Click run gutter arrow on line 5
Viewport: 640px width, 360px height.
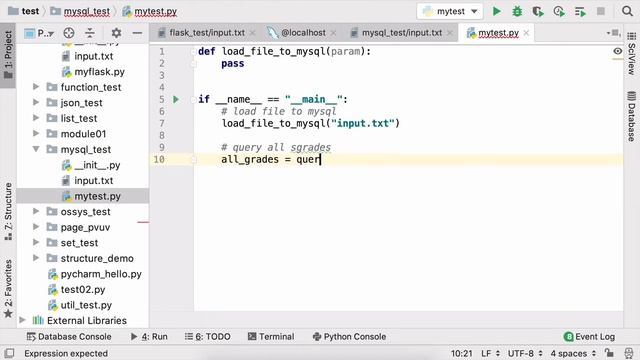click(176, 99)
